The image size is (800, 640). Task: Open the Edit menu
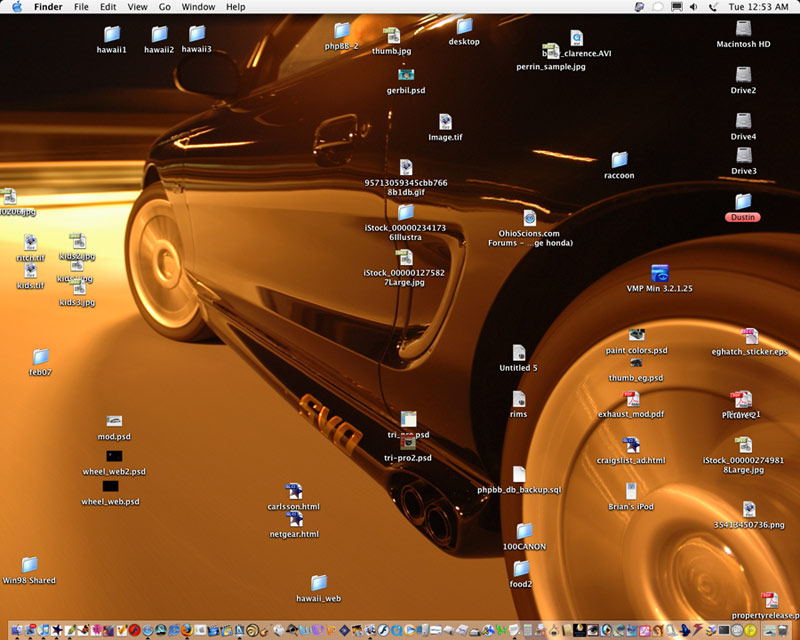108,7
